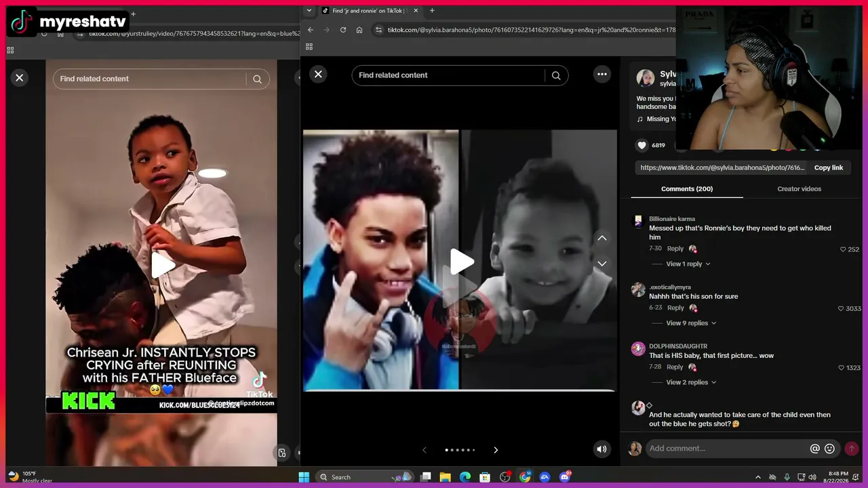This screenshot has height=488, width=868.
Task: Copy link of the TikTok post
Action: (829, 167)
